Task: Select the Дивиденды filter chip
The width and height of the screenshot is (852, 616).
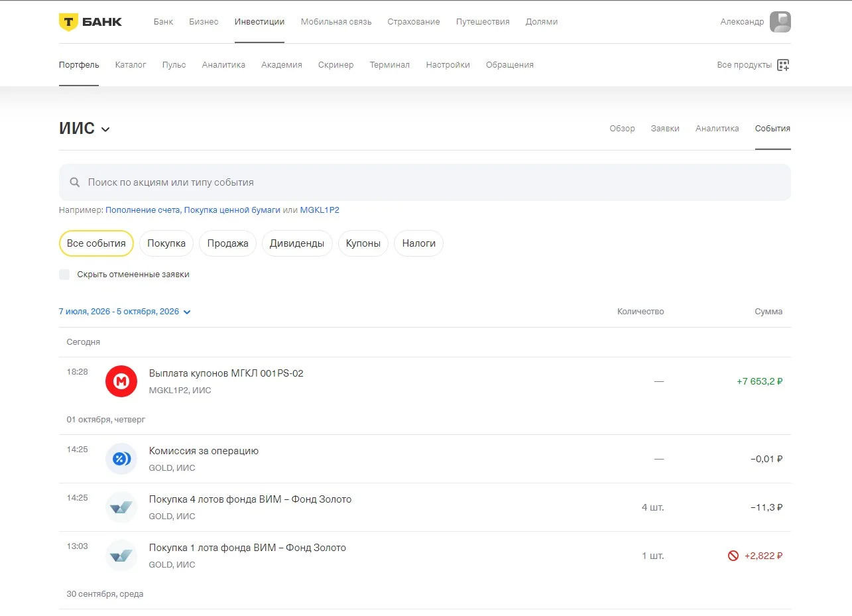Action: coord(297,243)
